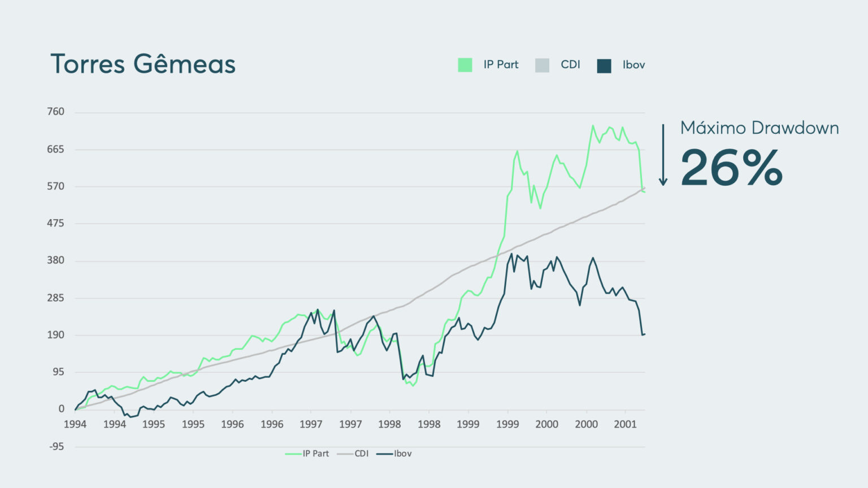Screen dimensions: 868x488
Task: Click the Máximo Drawdown heading text
Action: point(759,128)
